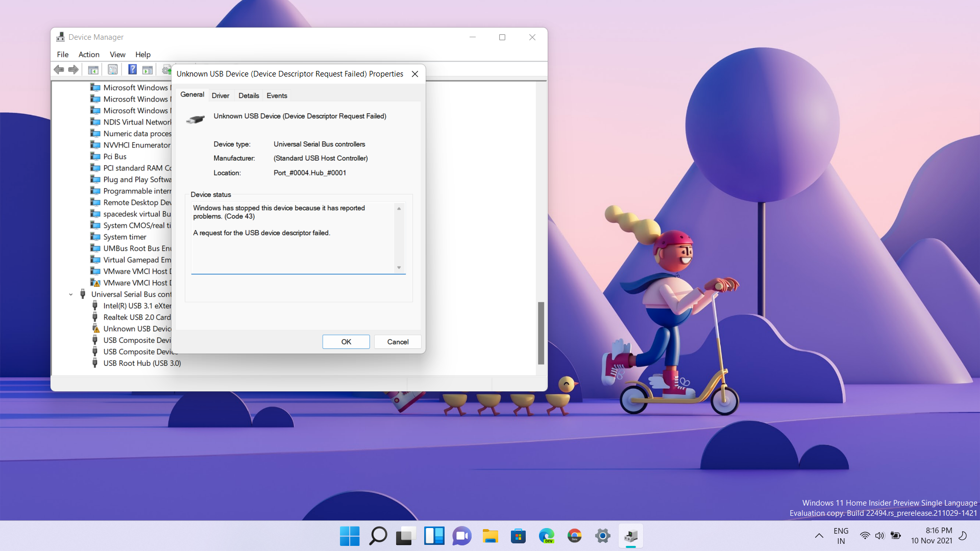The image size is (980, 551).
Task: Click the blue Help question-mark toolbar icon
Action: point(132,70)
